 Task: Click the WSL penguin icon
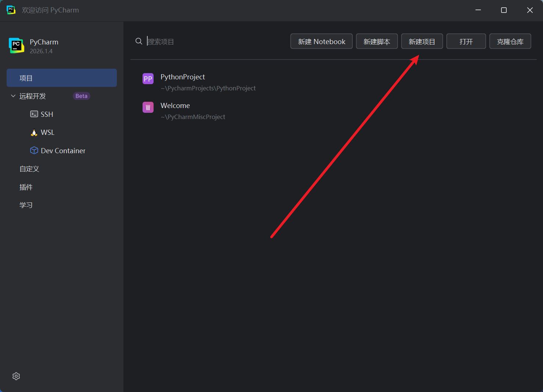(34, 132)
